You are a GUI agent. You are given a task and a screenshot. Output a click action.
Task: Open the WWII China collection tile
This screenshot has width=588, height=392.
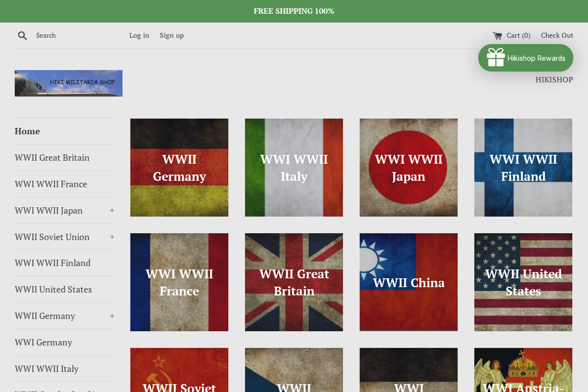click(x=409, y=282)
